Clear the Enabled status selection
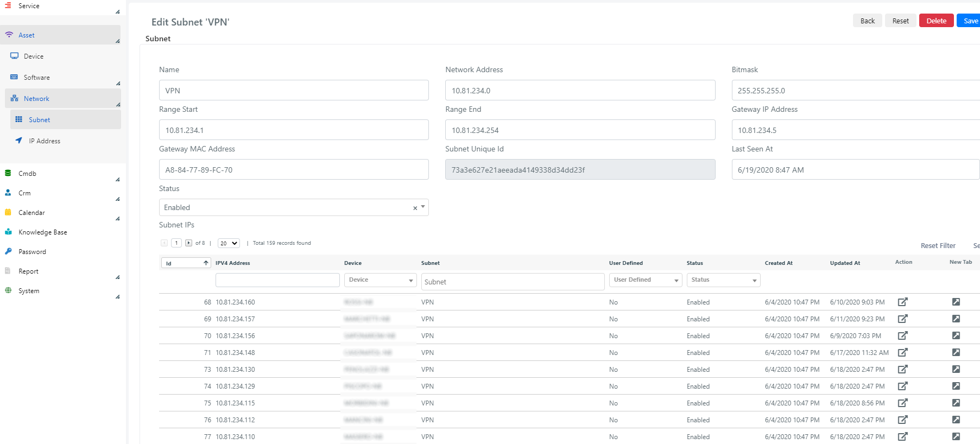The height and width of the screenshot is (444, 980). [415, 208]
